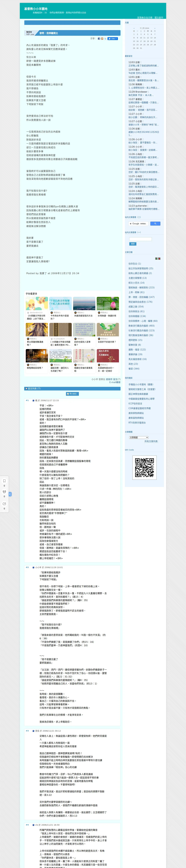Viewport: 186px width, 868px height.
Task: Collapse the floating sidebar with arrow tab
Action: pyautogui.click(x=10, y=494)
